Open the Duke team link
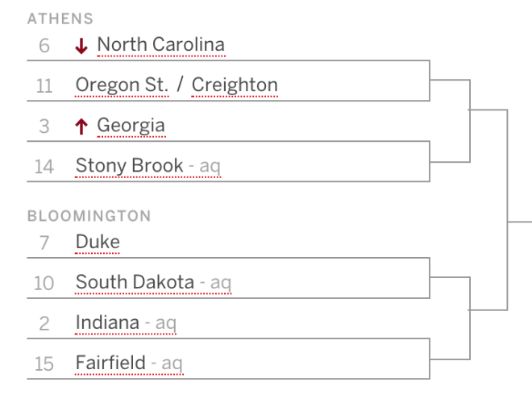This screenshot has height=411, width=532. 98,242
